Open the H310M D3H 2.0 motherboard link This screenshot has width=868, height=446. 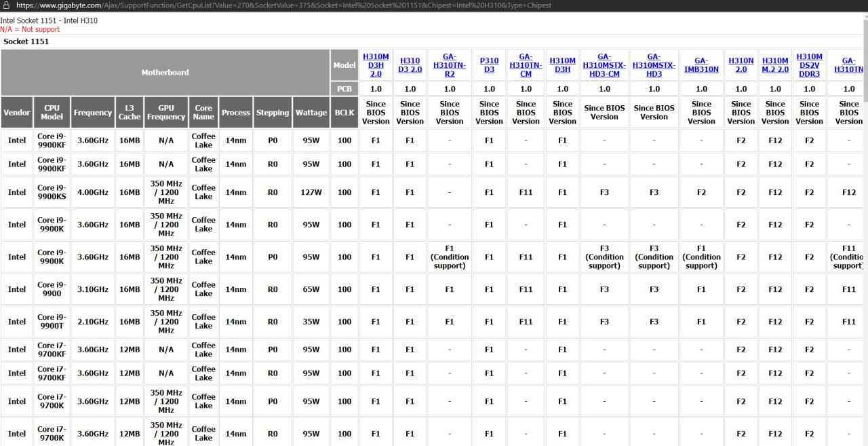376,65
